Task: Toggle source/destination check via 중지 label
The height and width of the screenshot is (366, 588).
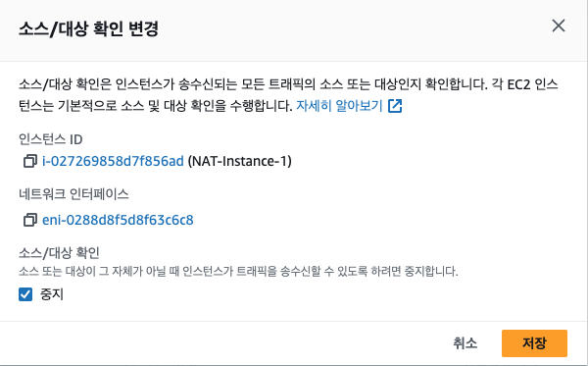Action: [52, 294]
